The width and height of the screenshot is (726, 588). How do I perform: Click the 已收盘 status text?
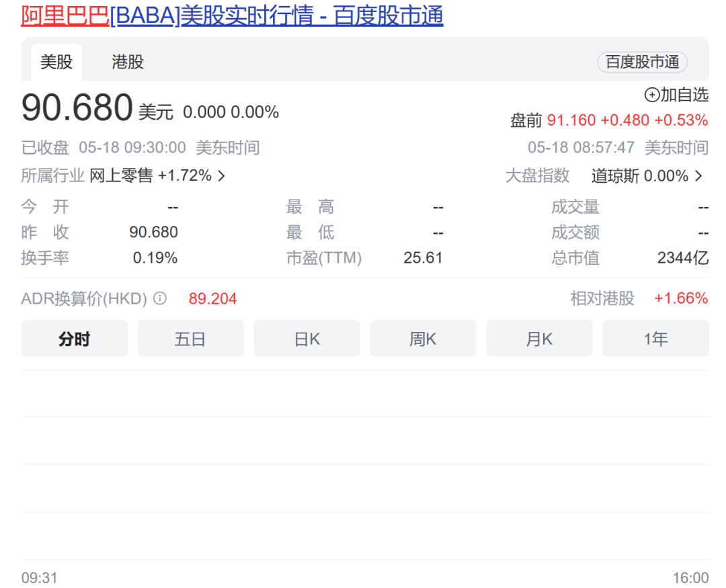(45, 148)
